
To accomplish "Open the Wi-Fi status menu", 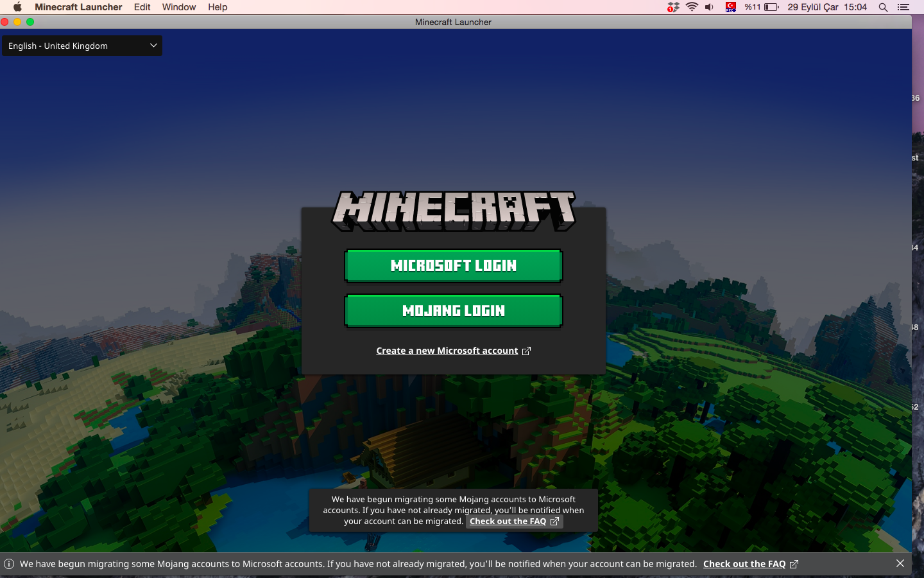I will tap(692, 7).
